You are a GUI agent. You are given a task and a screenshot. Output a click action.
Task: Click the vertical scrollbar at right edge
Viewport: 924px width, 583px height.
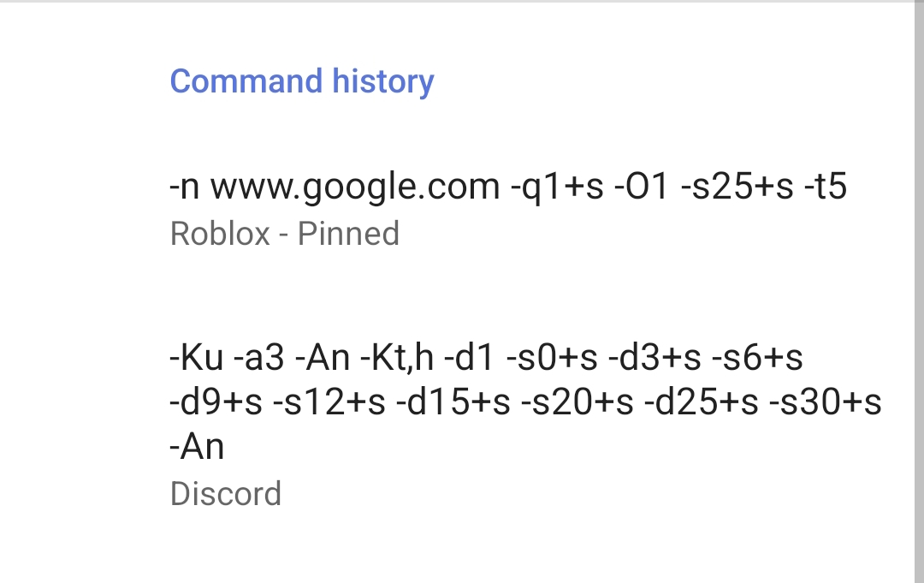918,291
